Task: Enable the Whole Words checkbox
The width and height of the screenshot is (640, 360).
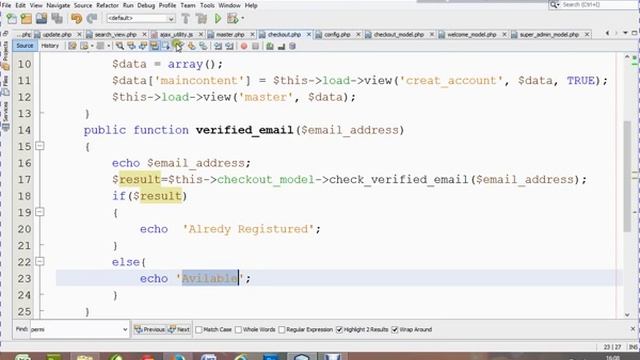Action: coord(238,329)
